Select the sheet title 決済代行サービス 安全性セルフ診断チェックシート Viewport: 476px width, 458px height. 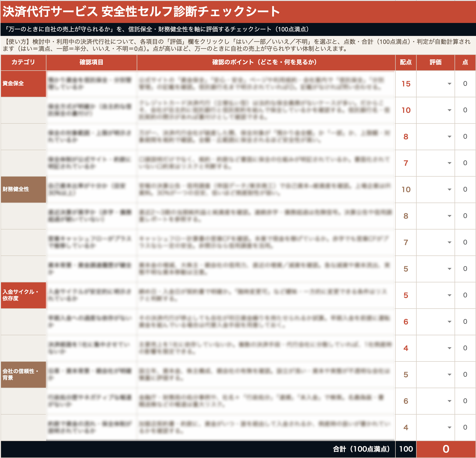pos(141,11)
